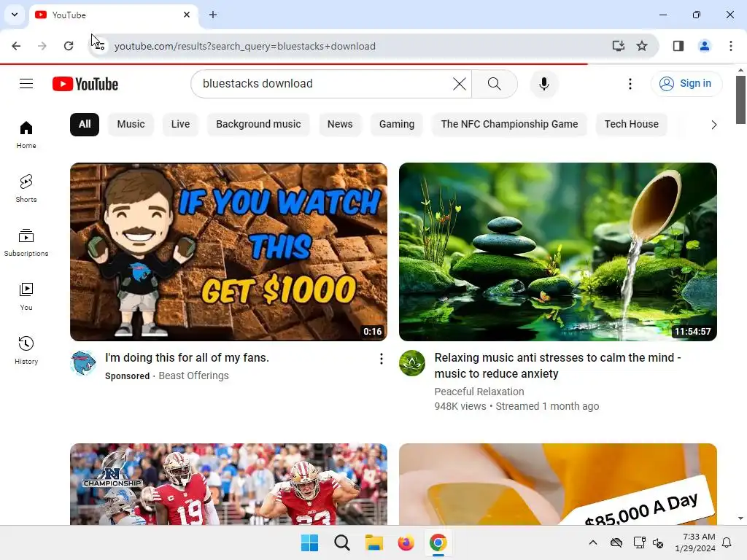Open "I'm doing this for all of my fans" title
747x560 pixels.
pyautogui.click(x=187, y=357)
